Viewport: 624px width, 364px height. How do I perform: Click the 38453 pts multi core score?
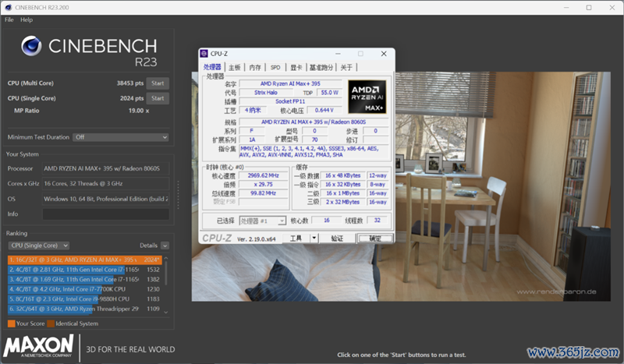[x=130, y=83]
